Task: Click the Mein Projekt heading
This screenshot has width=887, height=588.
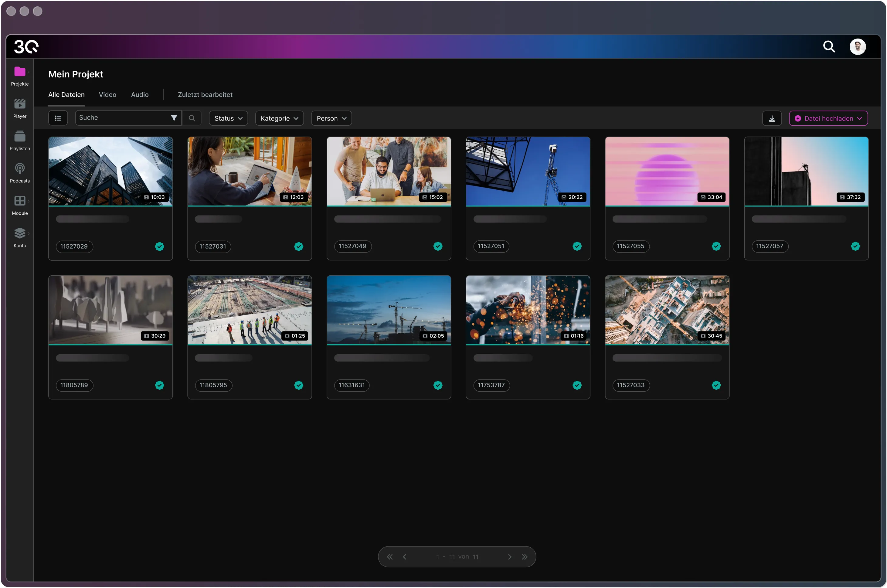Action: pyautogui.click(x=76, y=74)
